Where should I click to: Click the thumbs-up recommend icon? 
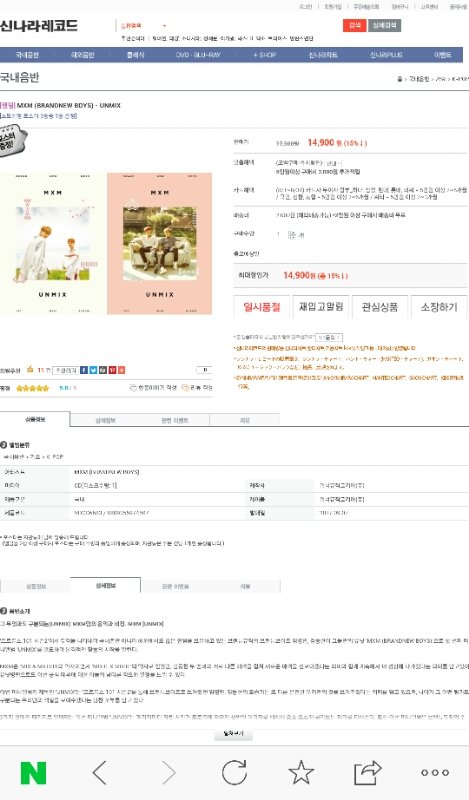tap(30, 369)
